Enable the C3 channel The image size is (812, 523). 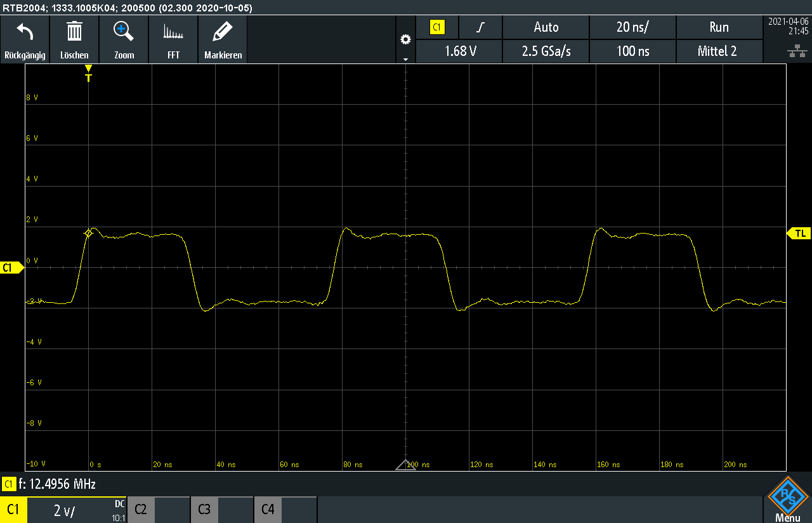click(204, 510)
